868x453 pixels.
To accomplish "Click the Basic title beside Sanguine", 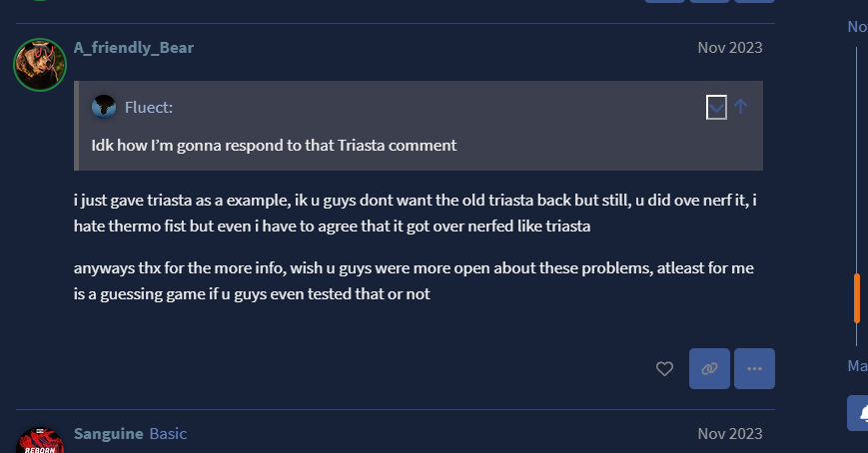I will pos(168,433).
